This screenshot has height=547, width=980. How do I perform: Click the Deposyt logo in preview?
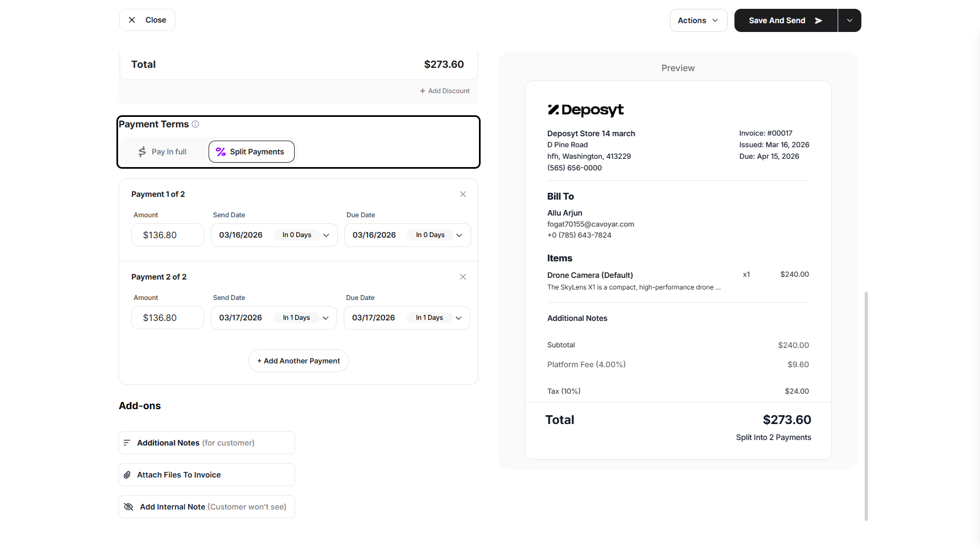click(585, 110)
